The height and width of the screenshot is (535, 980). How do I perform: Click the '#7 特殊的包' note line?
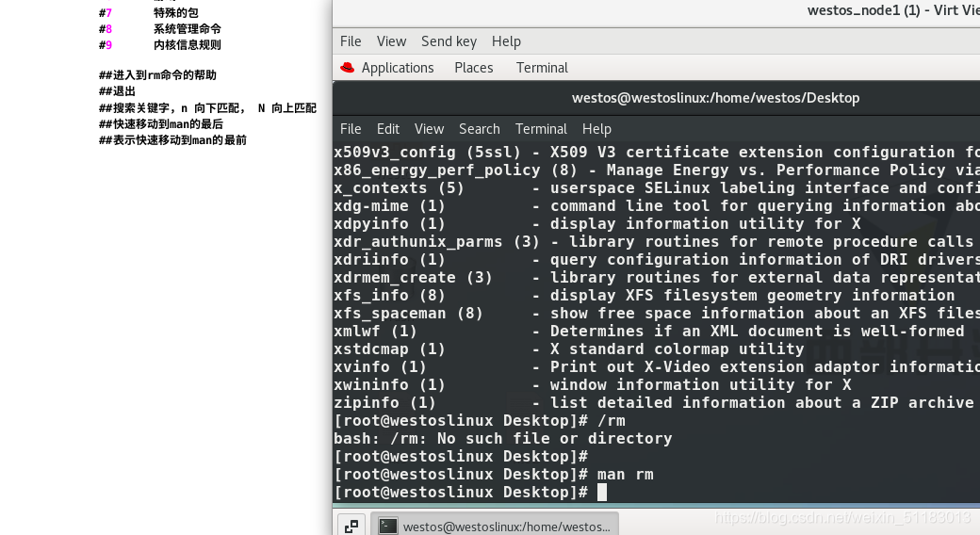click(149, 12)
